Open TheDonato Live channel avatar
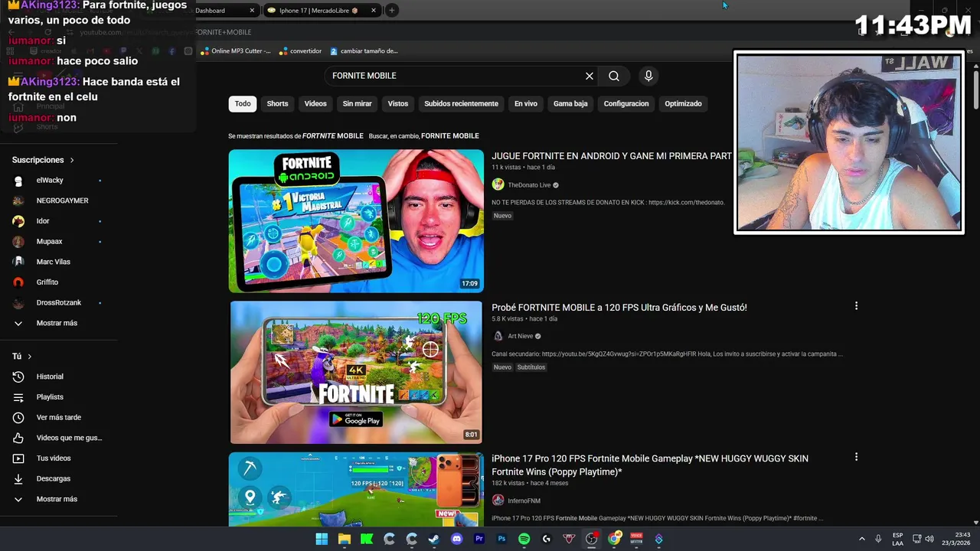980x551 pixels. point(498,184)
